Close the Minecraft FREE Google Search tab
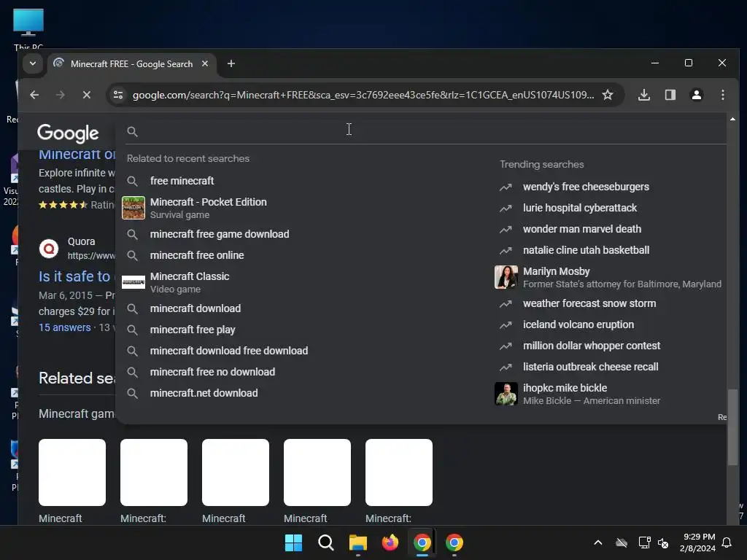 click(x=205, y=63)
